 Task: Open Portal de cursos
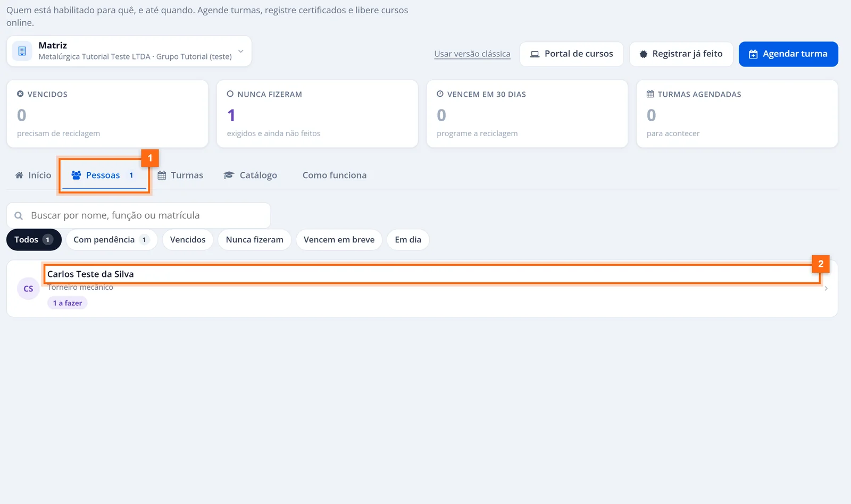coord(571,54)
